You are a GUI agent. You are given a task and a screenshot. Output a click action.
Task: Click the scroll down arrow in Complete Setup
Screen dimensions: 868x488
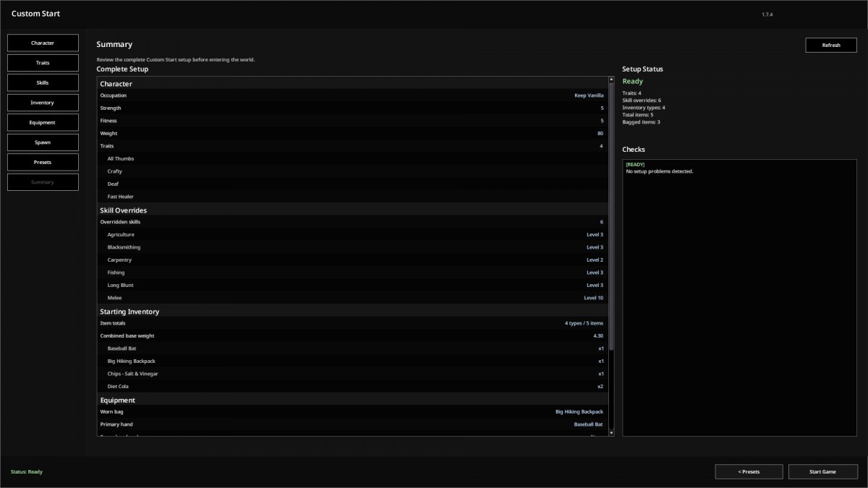[x=611, y=432]
